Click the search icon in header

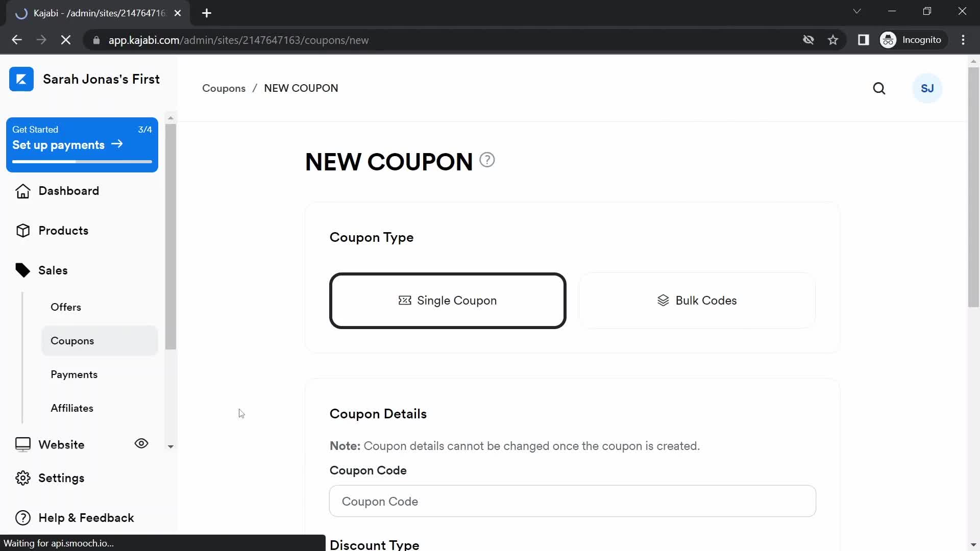point(879,88)
